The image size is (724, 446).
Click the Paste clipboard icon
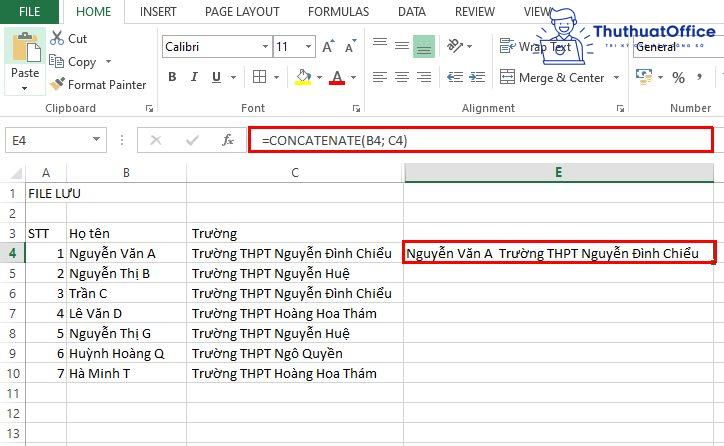25,48
